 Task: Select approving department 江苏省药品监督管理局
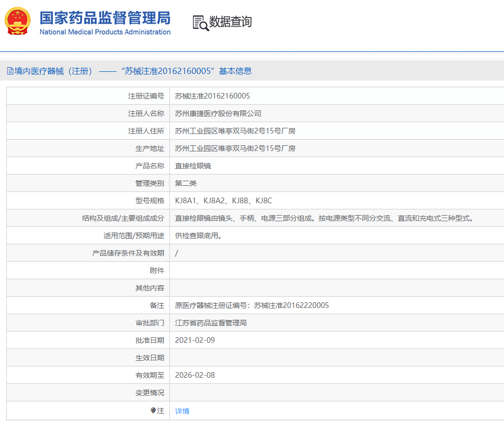pyautogui.click(x=211, y=323)
